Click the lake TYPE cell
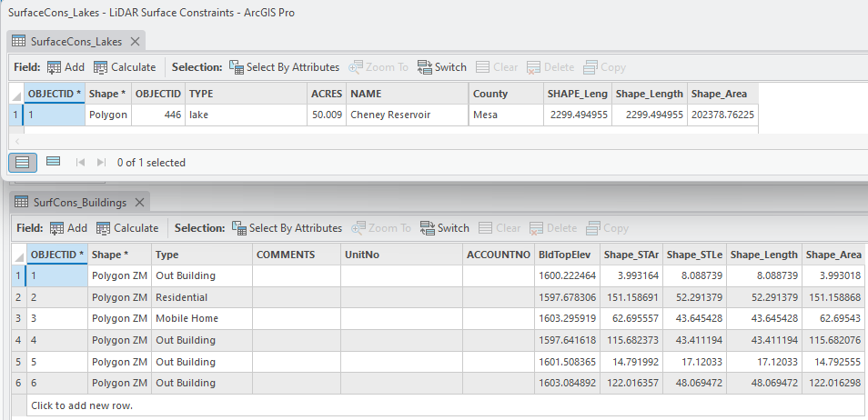 click(247, 115)
